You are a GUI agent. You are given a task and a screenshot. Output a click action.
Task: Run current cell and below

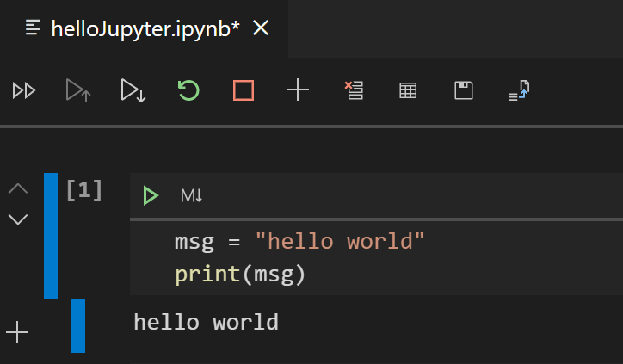click(133, 90)
